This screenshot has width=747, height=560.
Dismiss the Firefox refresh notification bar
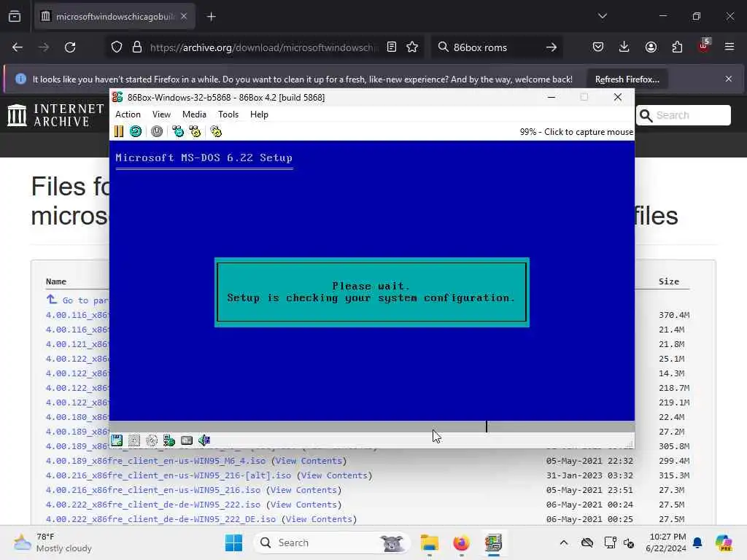pyautogui.click(x=729, y=79)
